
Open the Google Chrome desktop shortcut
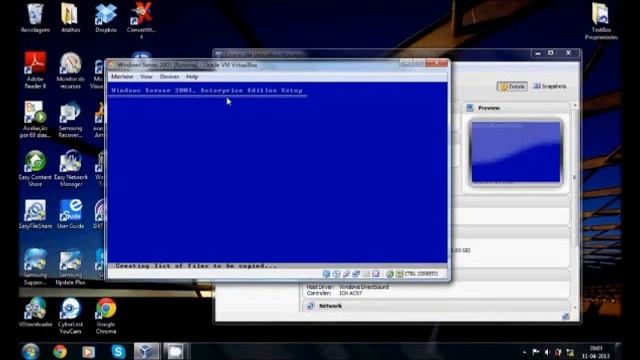point(106,315)
